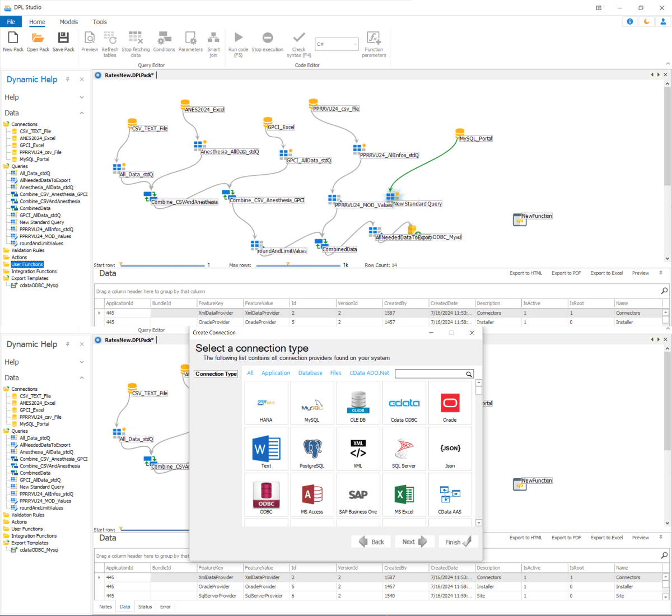
Task: Open Function parameters from the ribbon
Action: 374,38
